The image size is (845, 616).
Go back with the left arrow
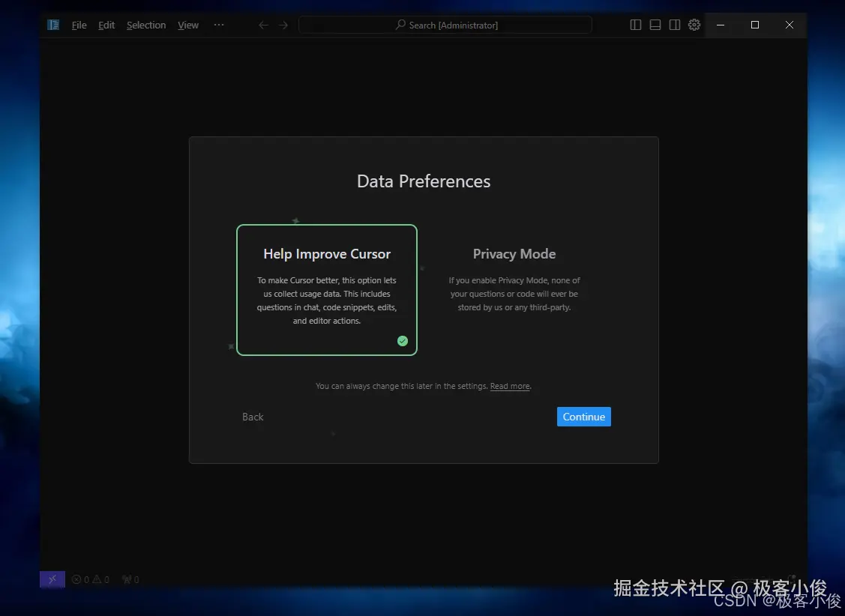(x=263, y=25)
